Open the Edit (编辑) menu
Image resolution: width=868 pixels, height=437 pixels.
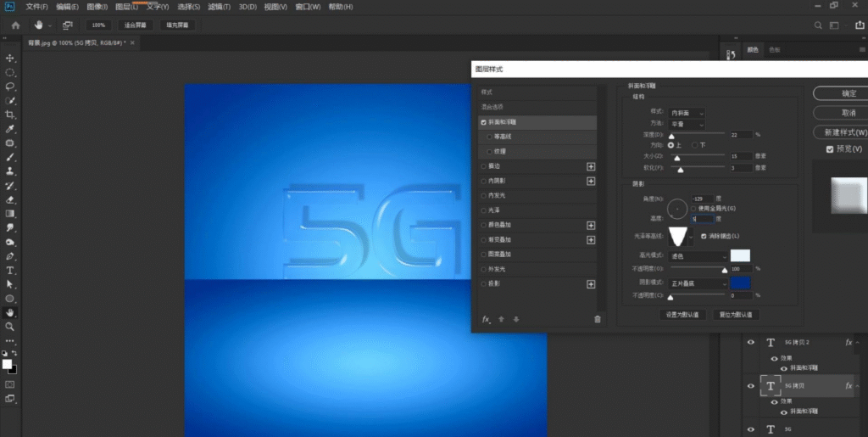click(x=67, y=7)
